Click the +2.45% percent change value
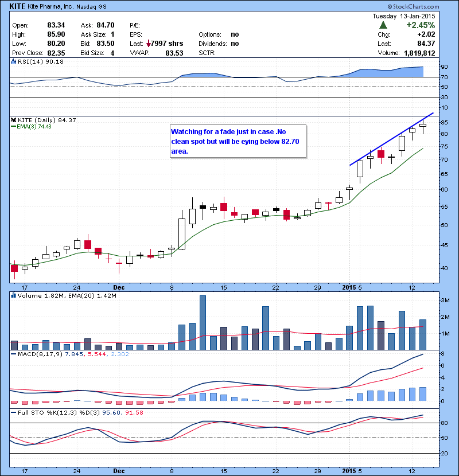Viewport: 459px width, 476px height. click(421, 25)
